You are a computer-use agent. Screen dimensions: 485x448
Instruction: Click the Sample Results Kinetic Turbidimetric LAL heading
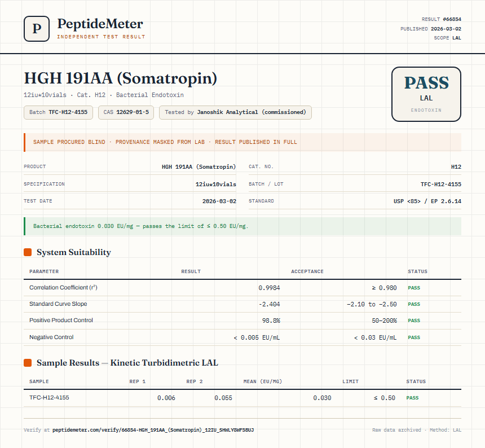127,363
